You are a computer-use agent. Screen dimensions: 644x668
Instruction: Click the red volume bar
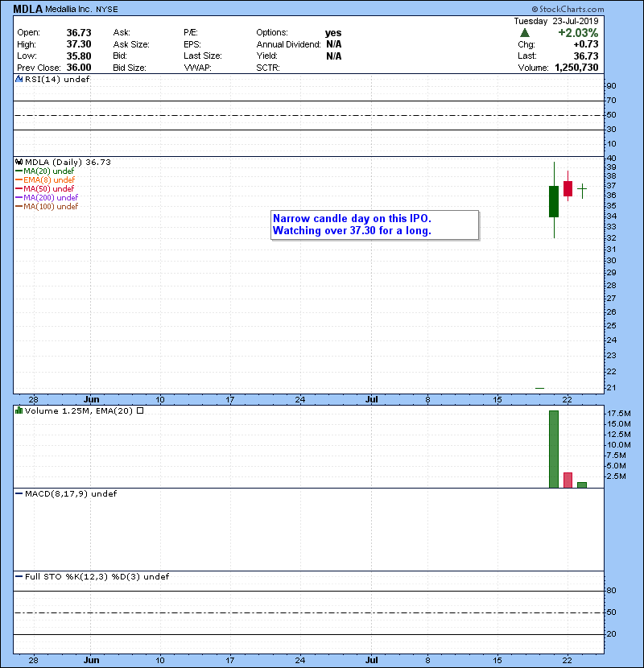(x=568, y=480)
